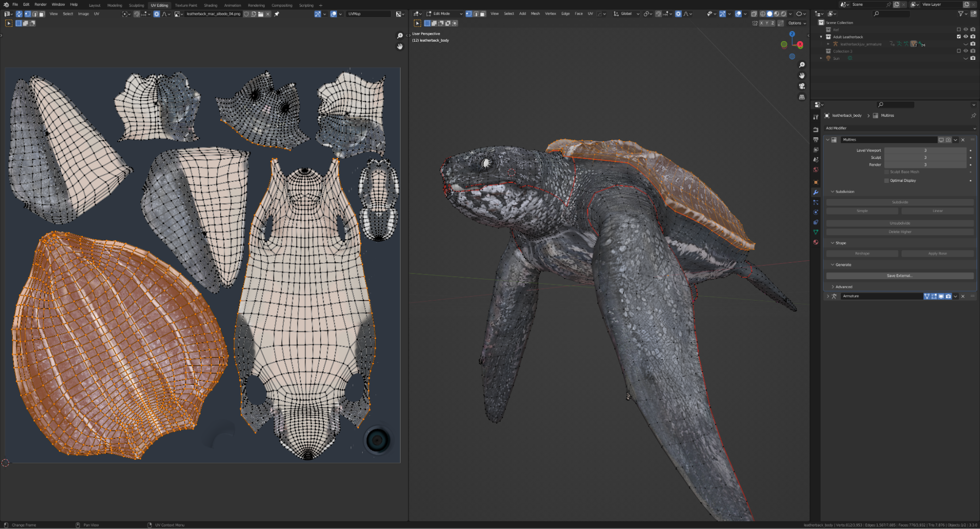Open the Material properties tab

[x=816, y=242]
